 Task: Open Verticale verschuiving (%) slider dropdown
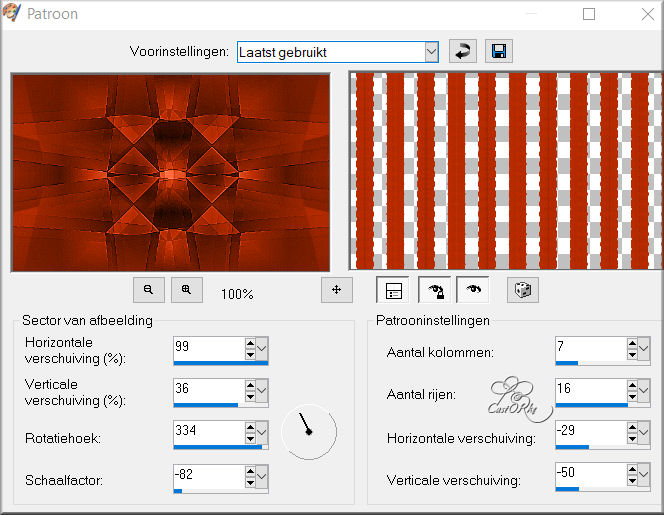(262, 390)
